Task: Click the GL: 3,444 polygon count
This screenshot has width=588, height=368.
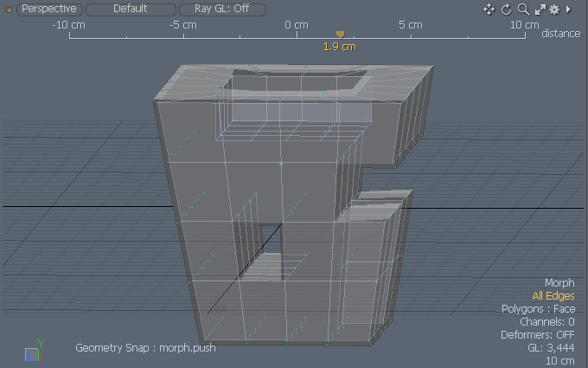Action: [551, 348]
